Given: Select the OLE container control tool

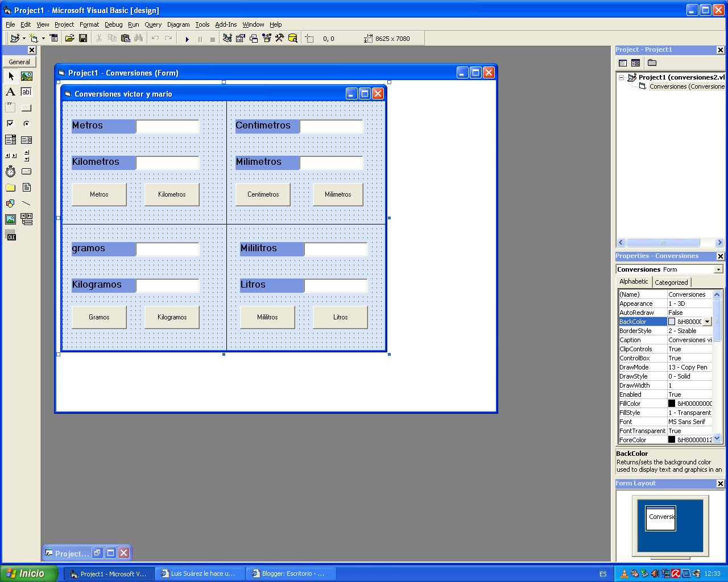Looking at the screenshot, I should coord(11,236).
